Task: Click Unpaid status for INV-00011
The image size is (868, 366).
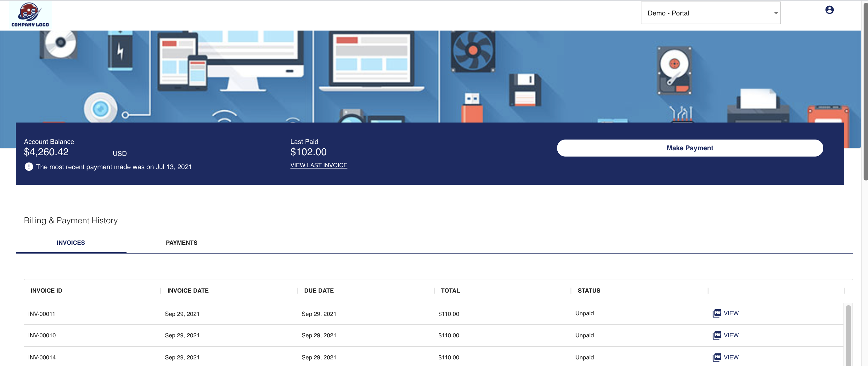Action: point(585,313)
